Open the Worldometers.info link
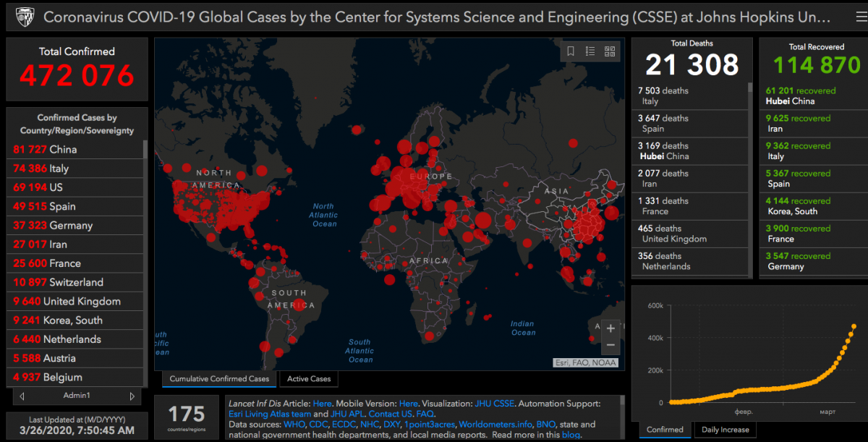Image resolution: width=868 pixels, height=442 pixels. [x=495, y=424]
